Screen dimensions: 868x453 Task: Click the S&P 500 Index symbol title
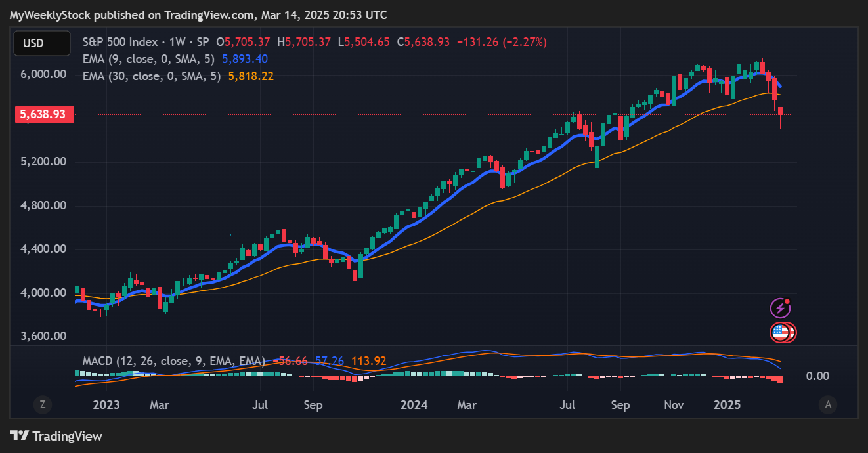coord(120,42)
